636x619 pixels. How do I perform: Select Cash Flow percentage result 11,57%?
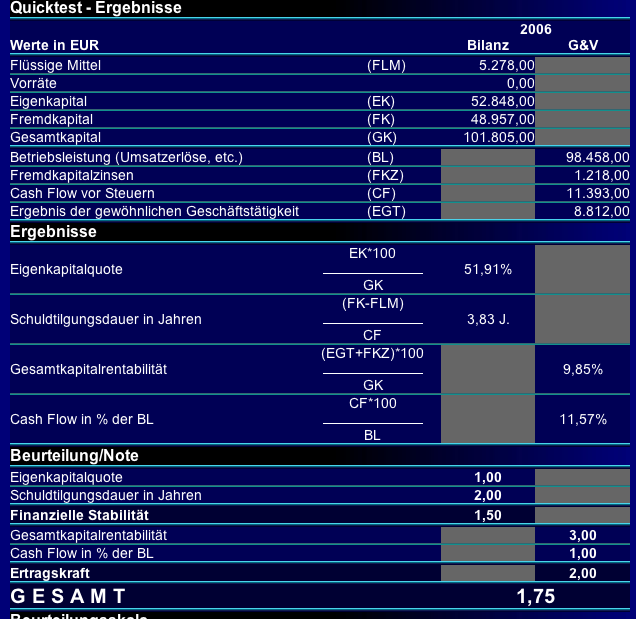(x=583, y=419)
